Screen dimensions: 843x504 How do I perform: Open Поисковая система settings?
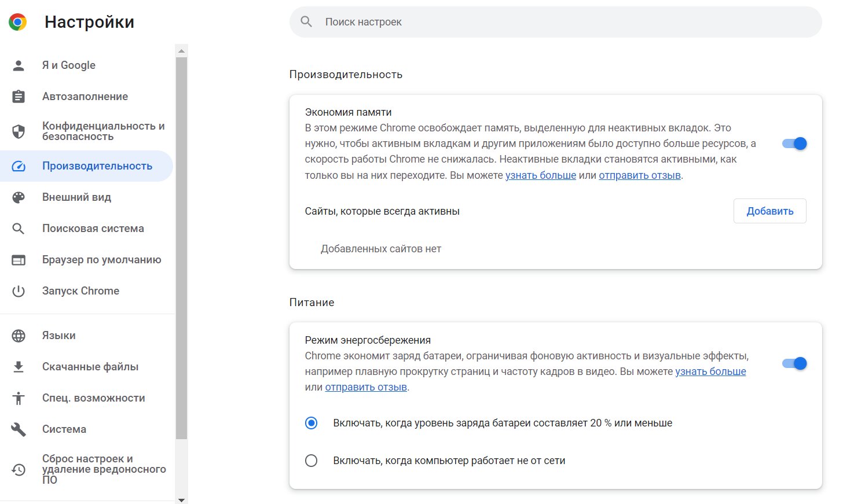[87, 229]
